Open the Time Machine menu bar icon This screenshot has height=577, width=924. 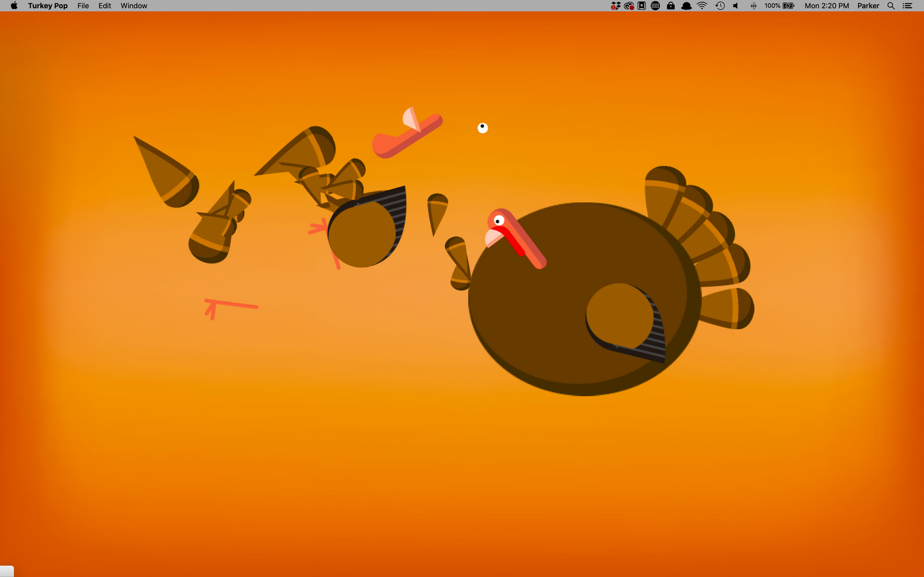[x=719, y=6]
